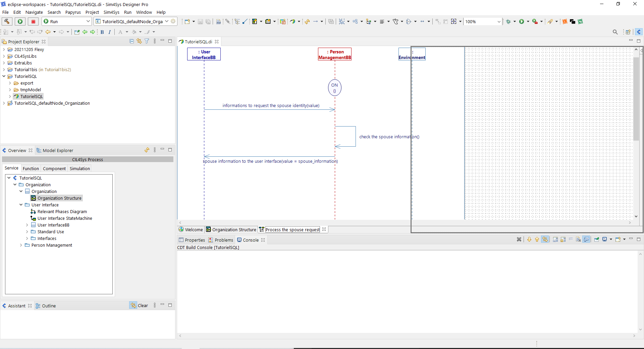
Task: Clear the console with the X icon
Action: click(519, 239)
